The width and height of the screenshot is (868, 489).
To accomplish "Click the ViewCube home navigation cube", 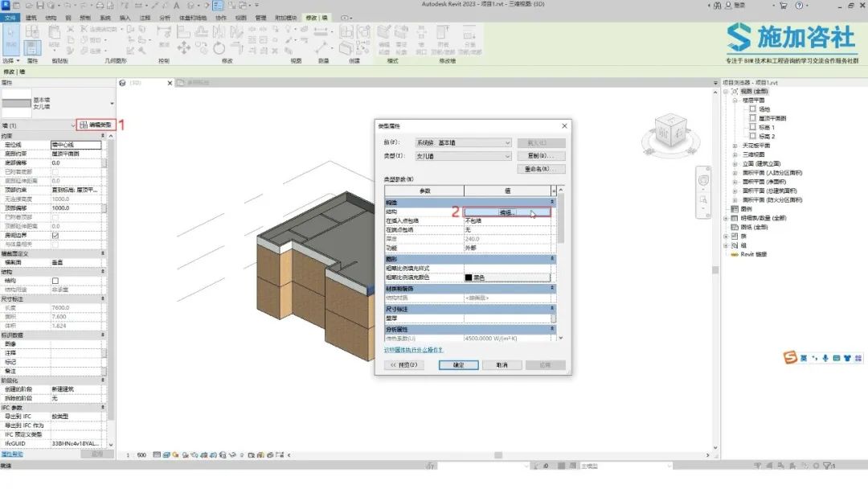I will click(x=670, y=131).
